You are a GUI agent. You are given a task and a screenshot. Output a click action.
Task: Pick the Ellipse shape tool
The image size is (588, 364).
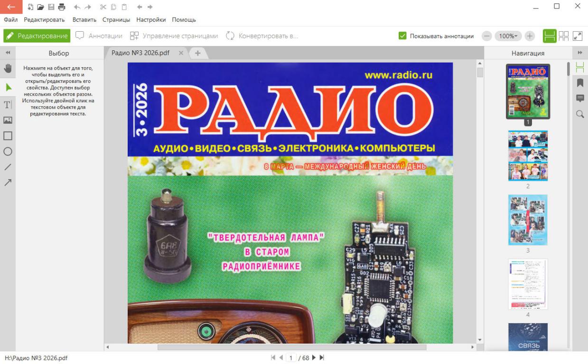pyautogui.click(x=8, y=152)
